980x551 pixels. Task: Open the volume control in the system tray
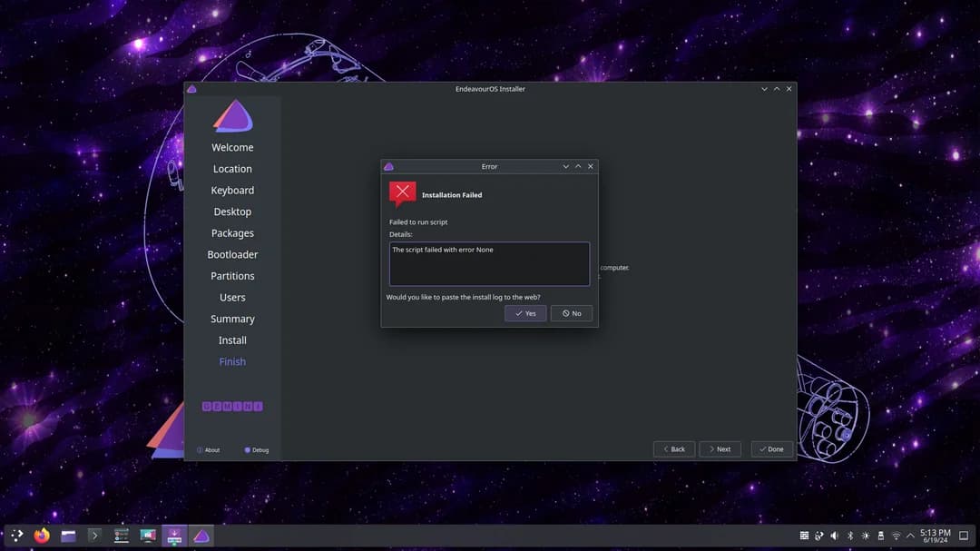tap(834, 535)
